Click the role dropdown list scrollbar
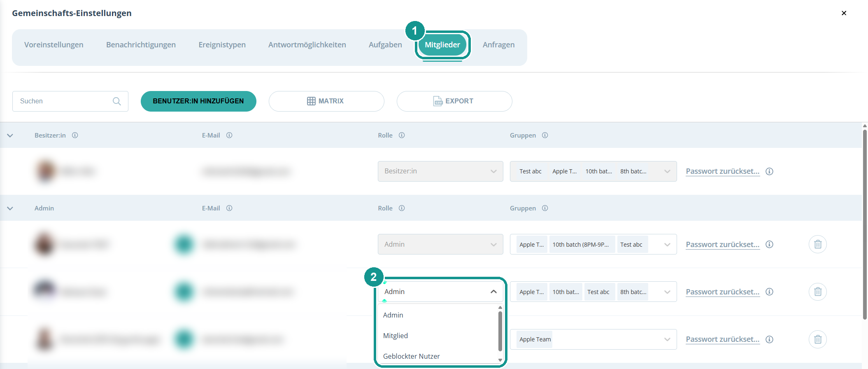868x369 pixels. [500, 331]
